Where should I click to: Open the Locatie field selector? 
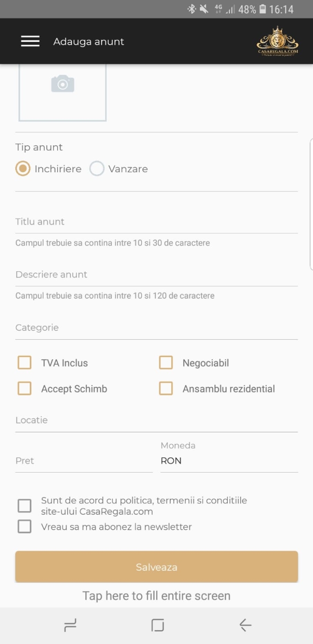click(x=156, y=420)
